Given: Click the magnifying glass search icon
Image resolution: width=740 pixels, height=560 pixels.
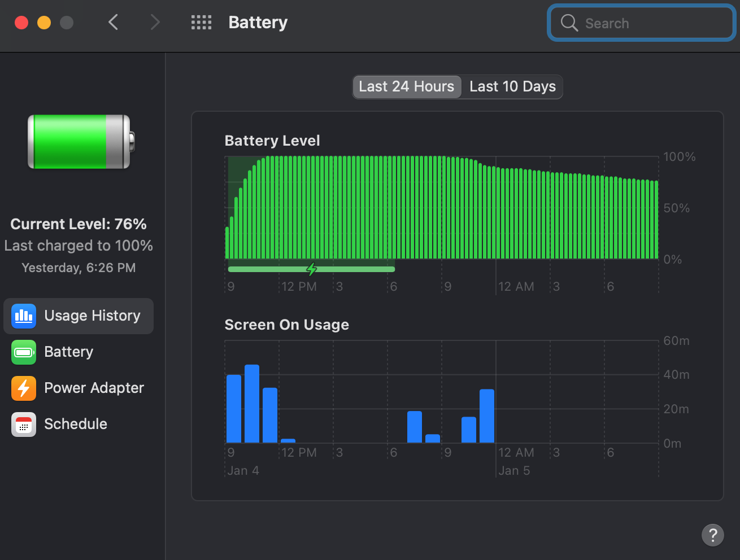Looking at the screenshot, I should click(569, 23).
